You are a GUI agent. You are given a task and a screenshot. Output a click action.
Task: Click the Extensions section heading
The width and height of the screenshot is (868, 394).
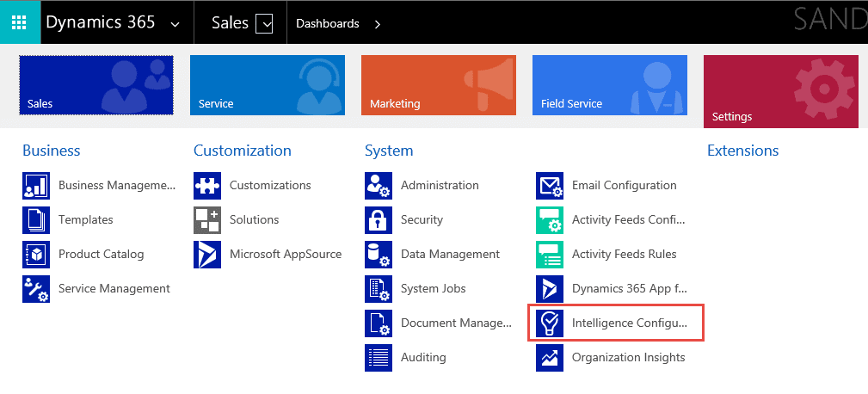pos(743,151)
